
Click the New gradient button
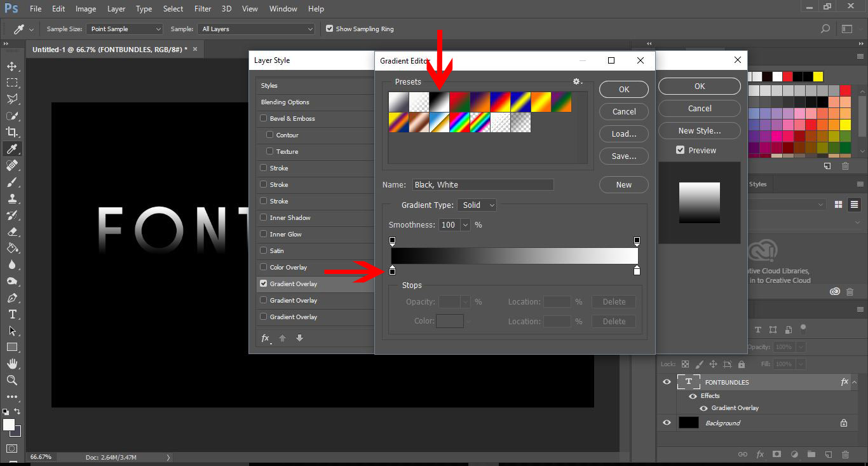coord(624,185)
